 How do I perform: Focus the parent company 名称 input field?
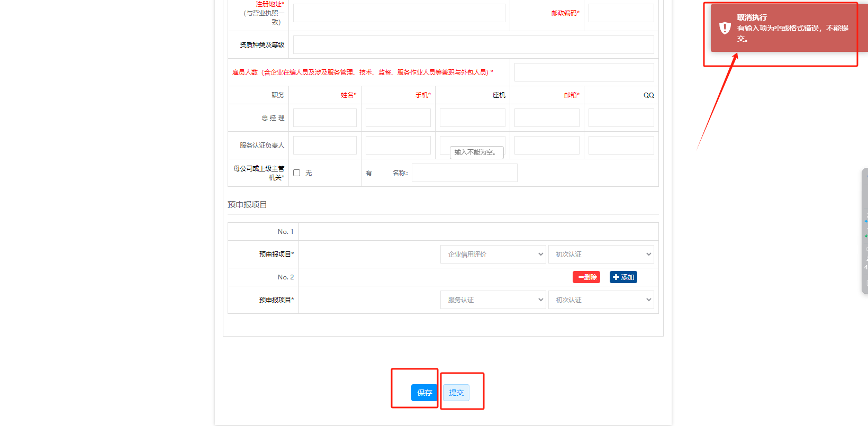(x=465, y=173)
